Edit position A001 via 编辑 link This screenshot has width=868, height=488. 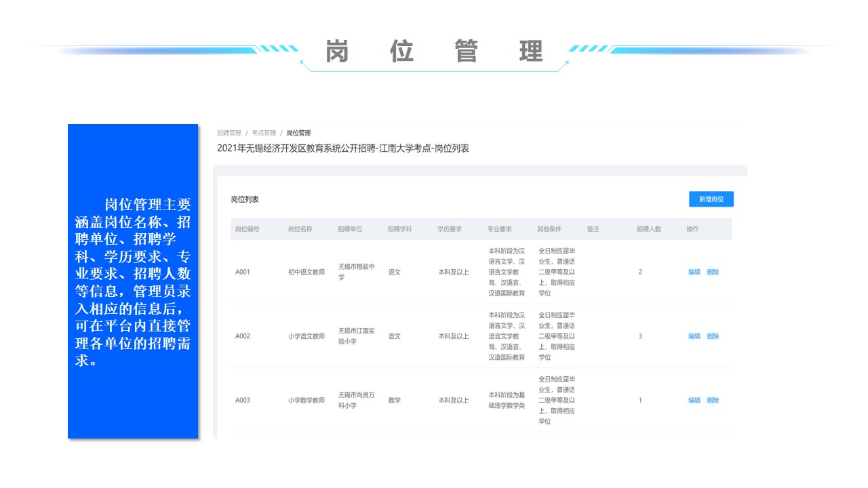point(694,272)
